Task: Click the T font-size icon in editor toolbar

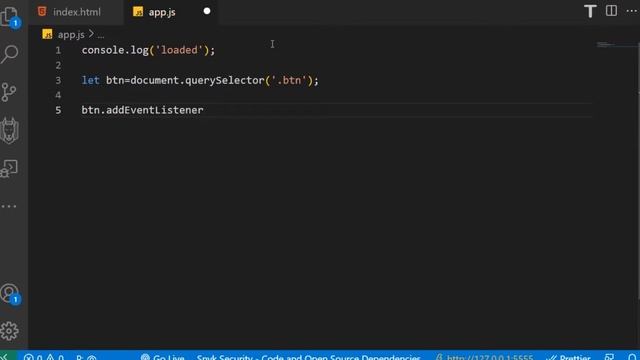Action: point(590,11)
